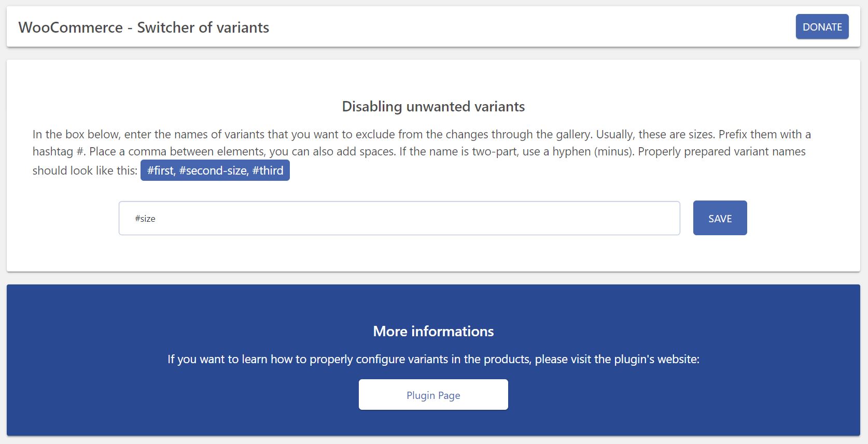This screenshot has width=868, height=444.
Task: Focus the variant names input containing #size
Action: (399, 218)
